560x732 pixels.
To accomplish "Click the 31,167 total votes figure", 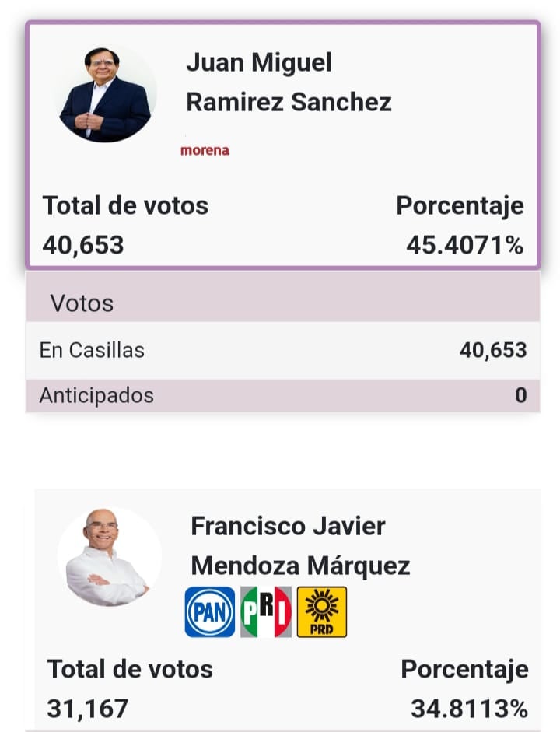I will pyautogui.click(x=88, y=709).
